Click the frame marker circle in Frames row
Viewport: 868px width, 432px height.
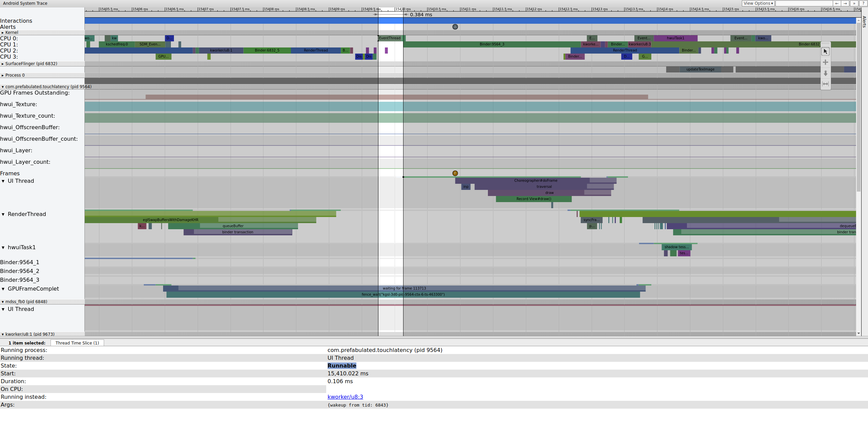pyautogui.click(x=455, y=173)
